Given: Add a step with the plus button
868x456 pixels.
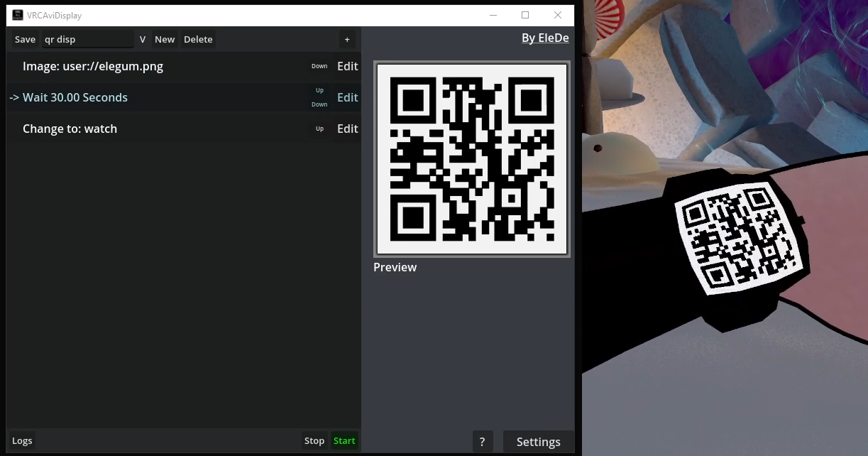Looking at the screenshot, I should [347, 40].
